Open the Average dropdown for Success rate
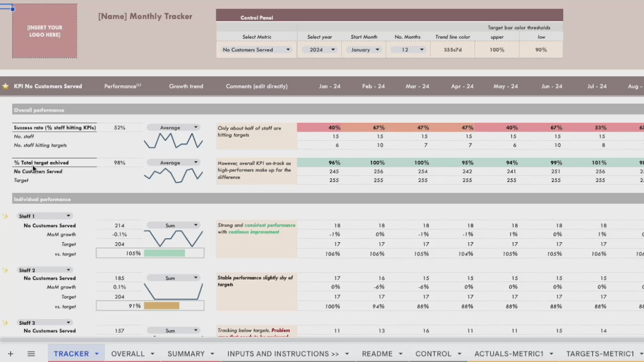The width and height of the screenshot is (644, 362). click(174, 128)
